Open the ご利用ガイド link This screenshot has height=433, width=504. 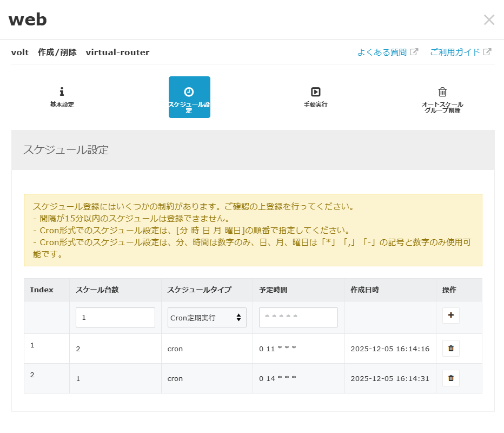point(455,53)
